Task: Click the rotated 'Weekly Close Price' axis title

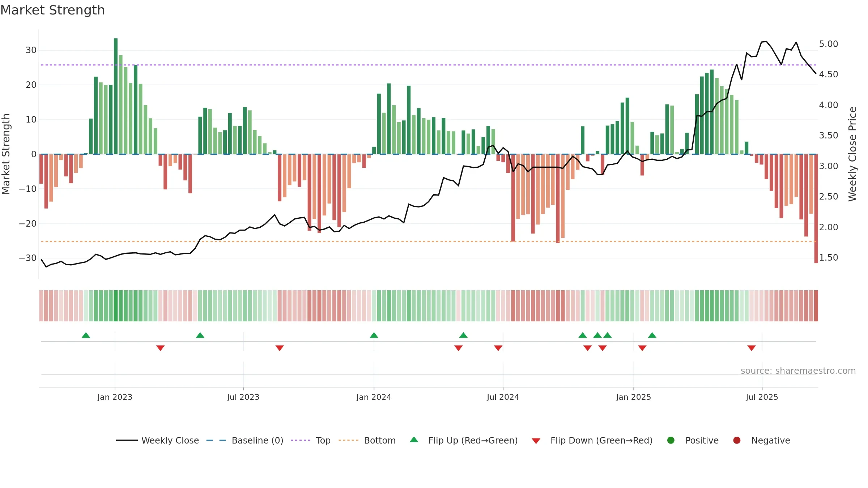Action: (x=852, y=154)
